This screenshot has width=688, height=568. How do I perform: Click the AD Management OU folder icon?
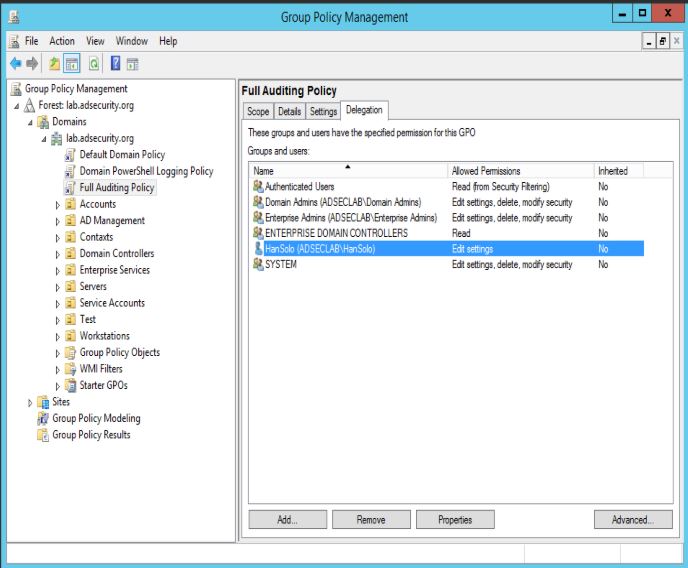coord(70,221)
